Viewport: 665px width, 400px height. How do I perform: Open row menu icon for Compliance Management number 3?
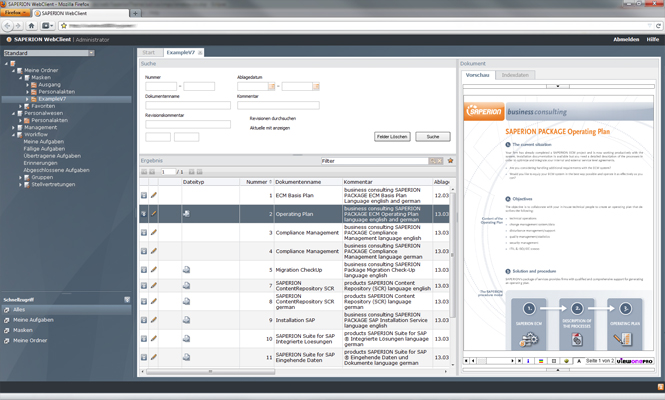(144, 232)
